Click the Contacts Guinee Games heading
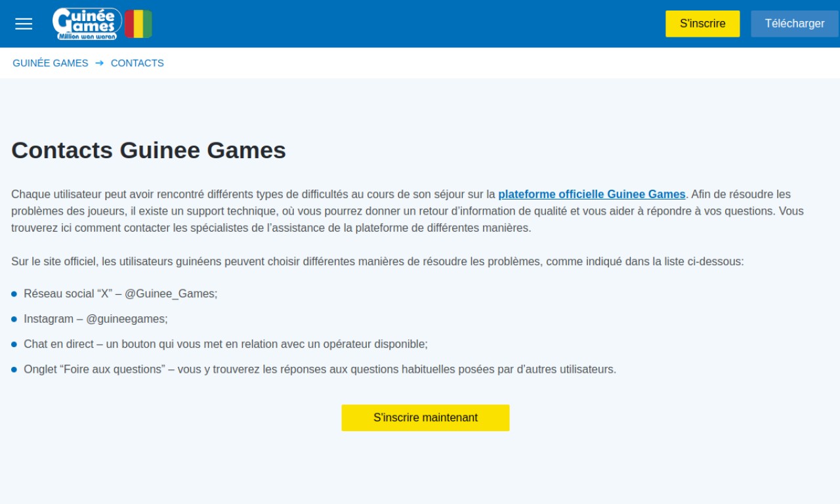This screenshot has width=840, height=504. (149, 150)
